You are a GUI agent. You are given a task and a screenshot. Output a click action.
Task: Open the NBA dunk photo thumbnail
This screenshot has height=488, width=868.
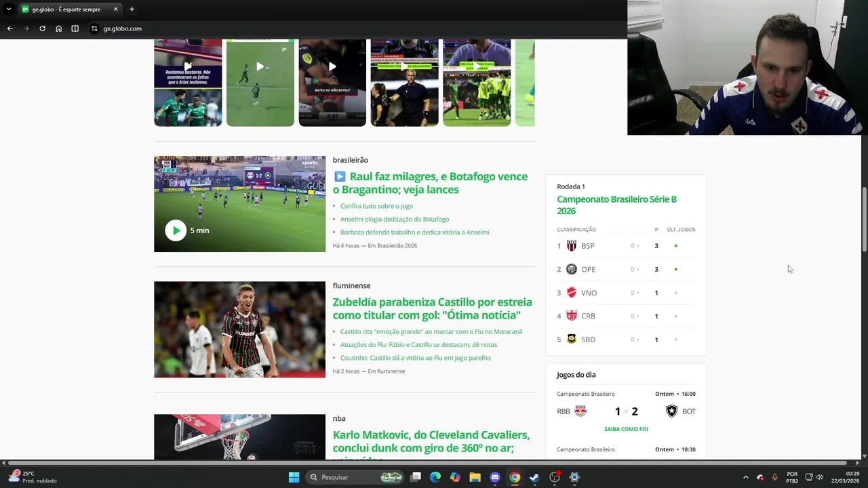coord(239,437)
